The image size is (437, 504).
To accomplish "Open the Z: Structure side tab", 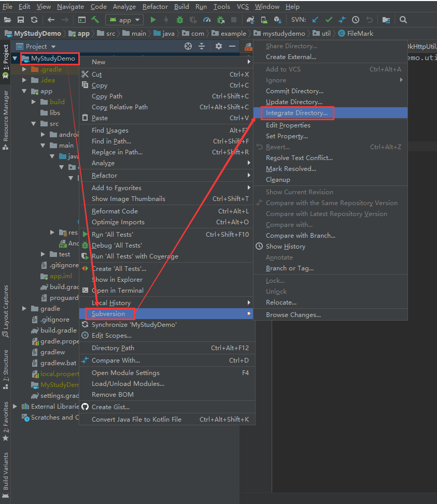I will click(x=6, y=370).
